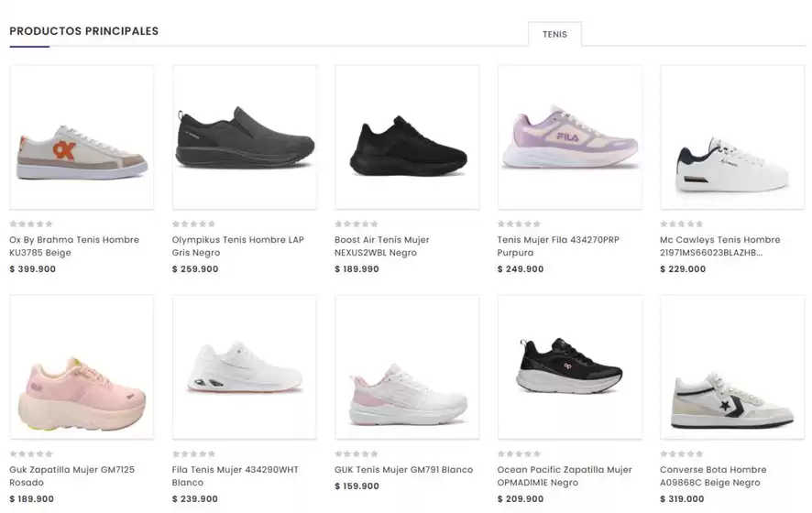812x513 pixels.
Task: Open the pink Guk Zapatilla GM7125 image
Action: 82,367
